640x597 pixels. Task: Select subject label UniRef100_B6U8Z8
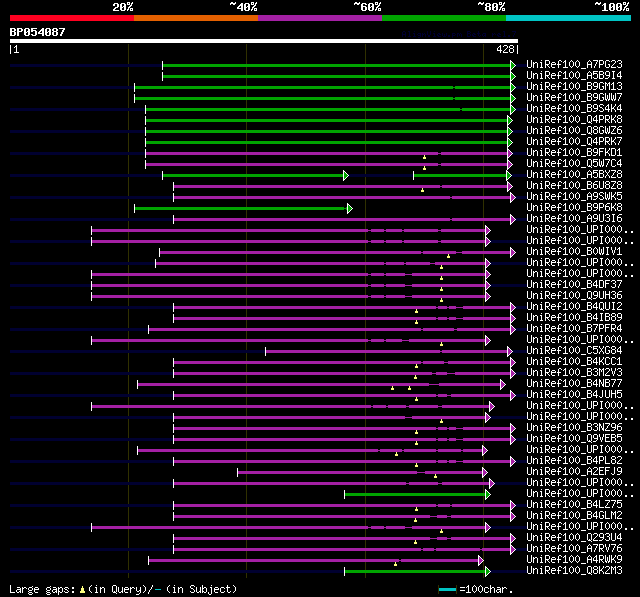click(574, 186)
